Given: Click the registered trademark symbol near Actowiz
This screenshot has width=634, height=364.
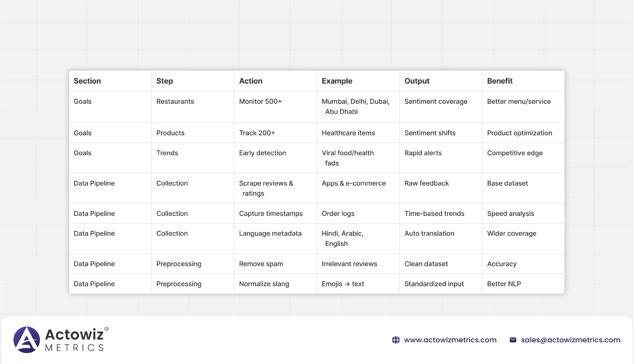Looking at the screenshot, I should (x=106, y=329).
